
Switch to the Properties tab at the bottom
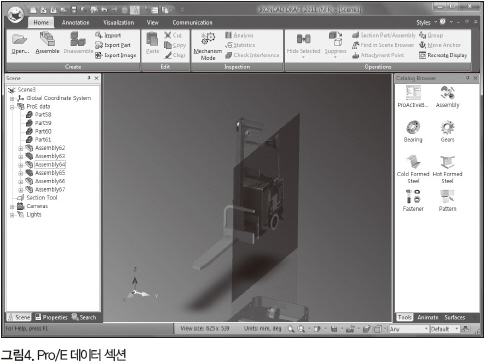point(51,317)
